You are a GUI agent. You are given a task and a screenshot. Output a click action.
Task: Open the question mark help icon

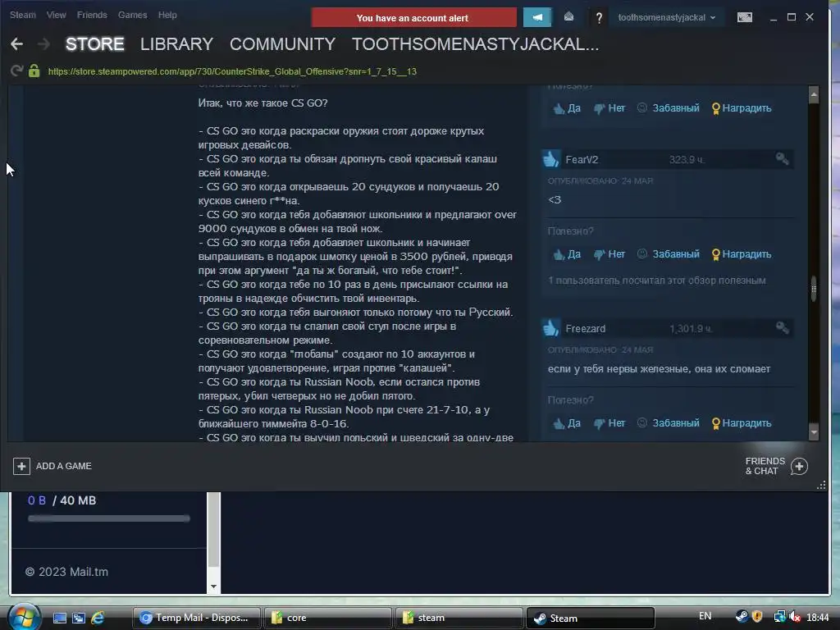click(x=599, y=18)
